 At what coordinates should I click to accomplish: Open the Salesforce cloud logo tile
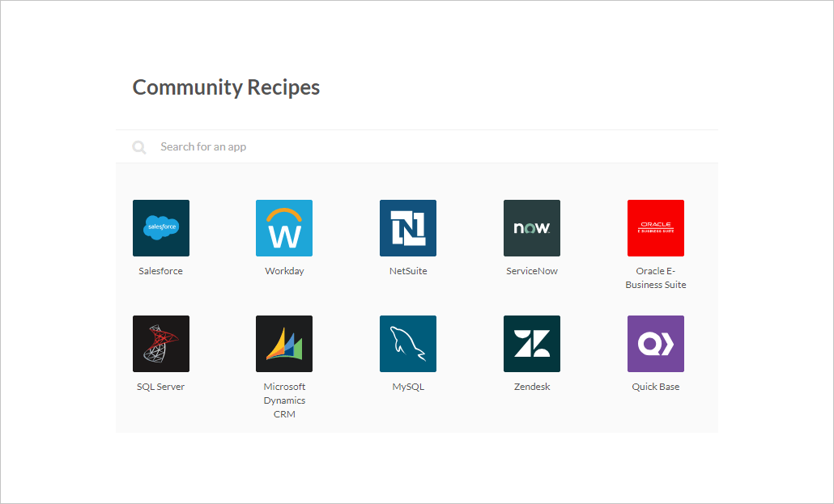tap(160, 228)
